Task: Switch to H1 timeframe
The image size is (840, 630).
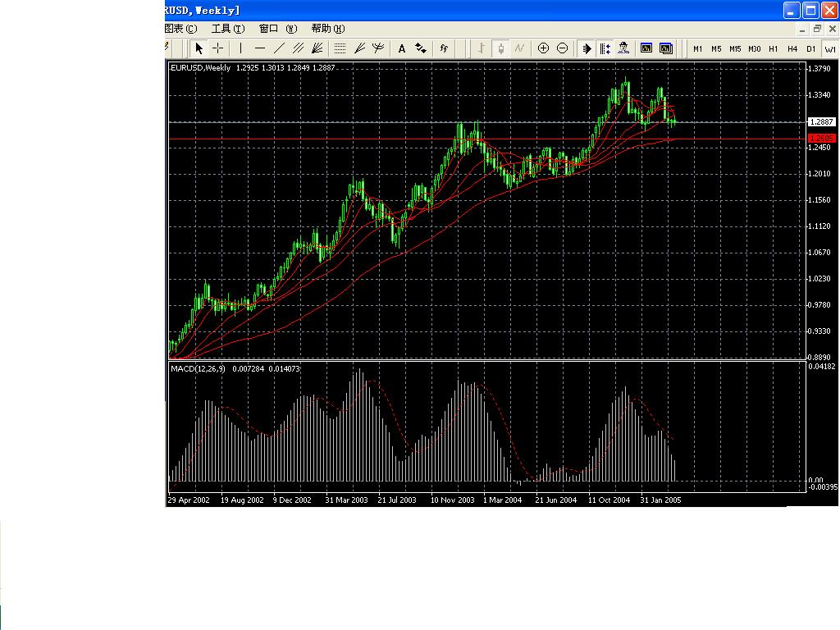Action: point(773,48)
